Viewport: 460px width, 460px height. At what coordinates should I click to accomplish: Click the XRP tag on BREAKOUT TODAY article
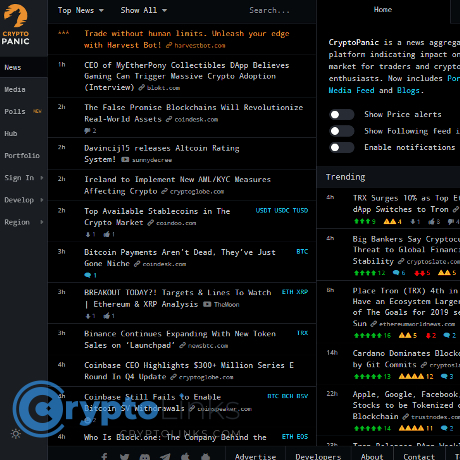point(302,292)
